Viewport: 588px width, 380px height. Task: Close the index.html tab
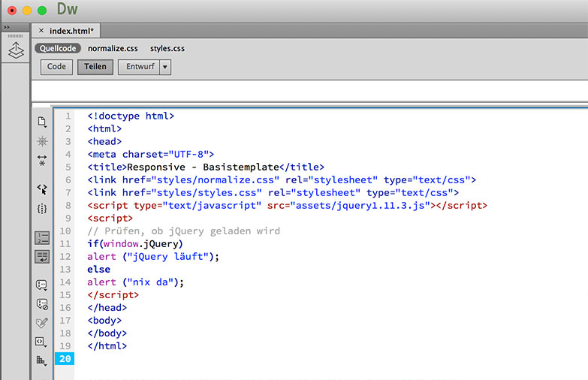pyautogui.click(x=41, y=31)
